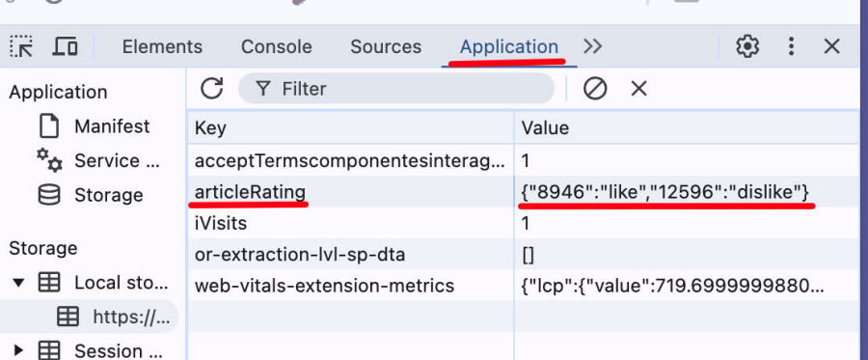Select Local storage tree item

pos(122,283)
